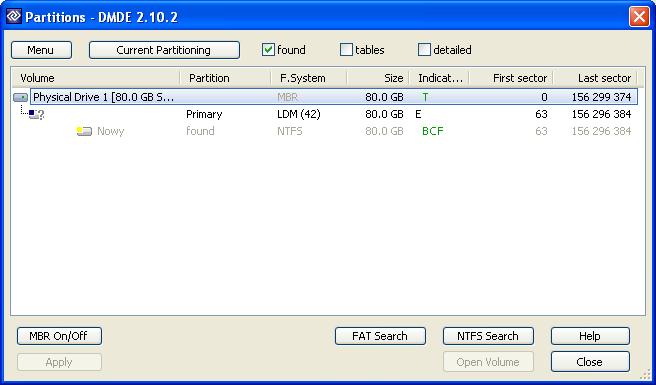Click the unknown partition question-mark icon
Screen dimensions: 656x385
pyautogui.click(x=36, y=114)
